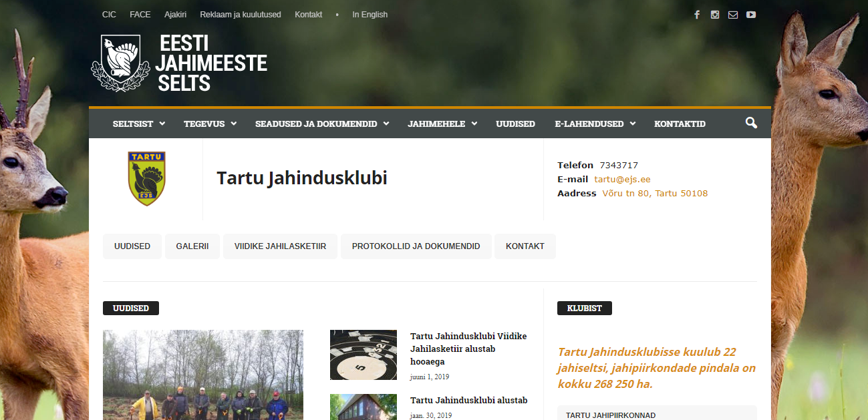Expand the JAHIMEHELE dropdown menu
868x420 pixels.
click(442, 124)
